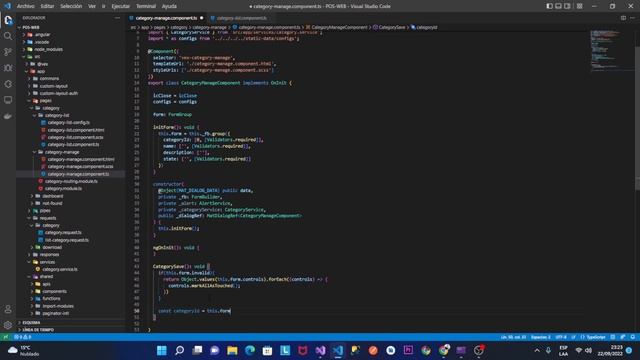This screenshot has width=640, height=360.
Task: Open category-manage.component.scss file
Action: point(80,167)
